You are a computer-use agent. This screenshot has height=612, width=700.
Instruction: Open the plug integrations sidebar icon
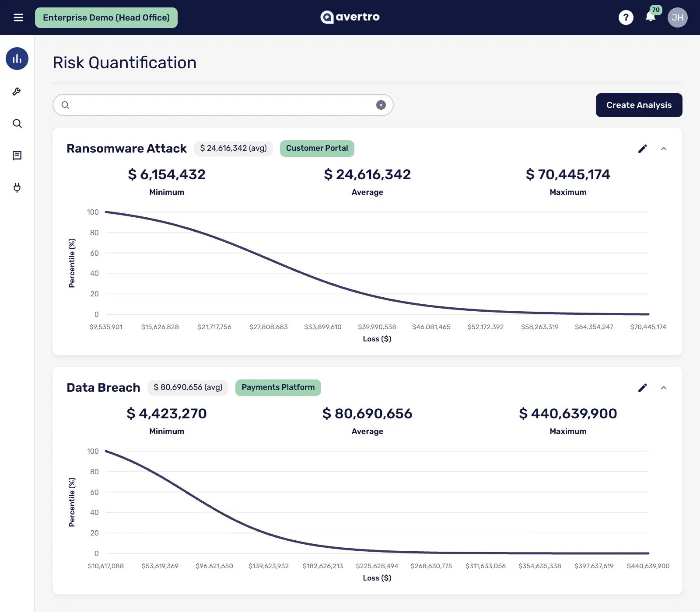[x=17, y=188]
